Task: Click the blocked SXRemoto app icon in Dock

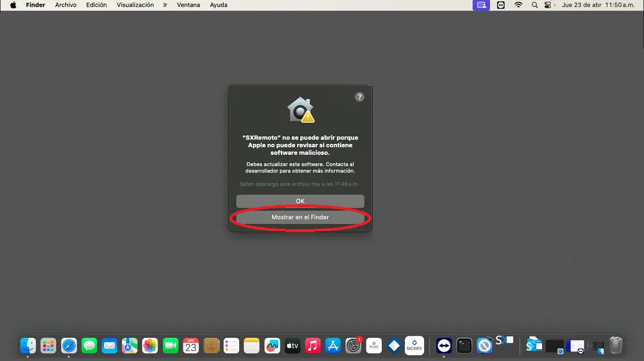Action: point(485,346)
